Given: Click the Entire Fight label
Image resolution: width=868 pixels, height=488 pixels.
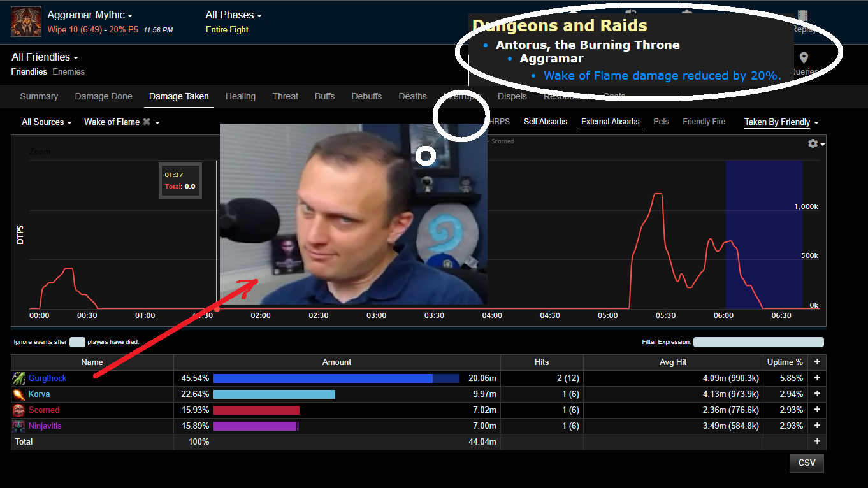Looking at the screenshot, I should (227, 30).
